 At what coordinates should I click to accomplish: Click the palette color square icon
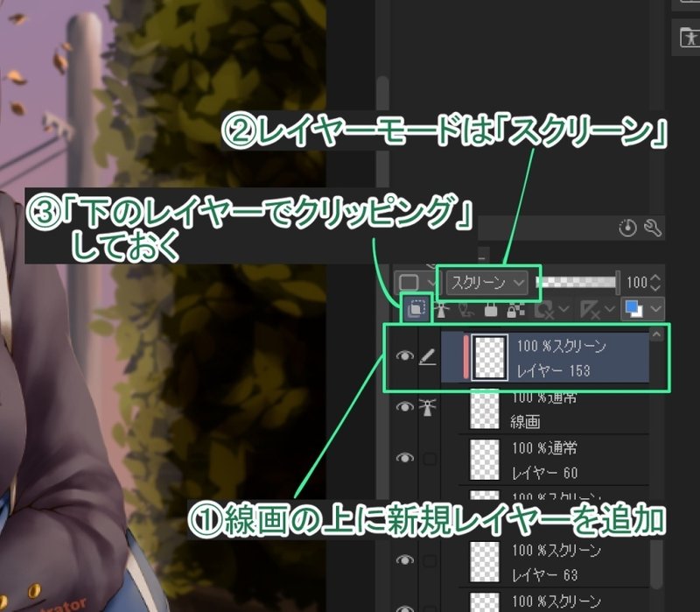409,282
